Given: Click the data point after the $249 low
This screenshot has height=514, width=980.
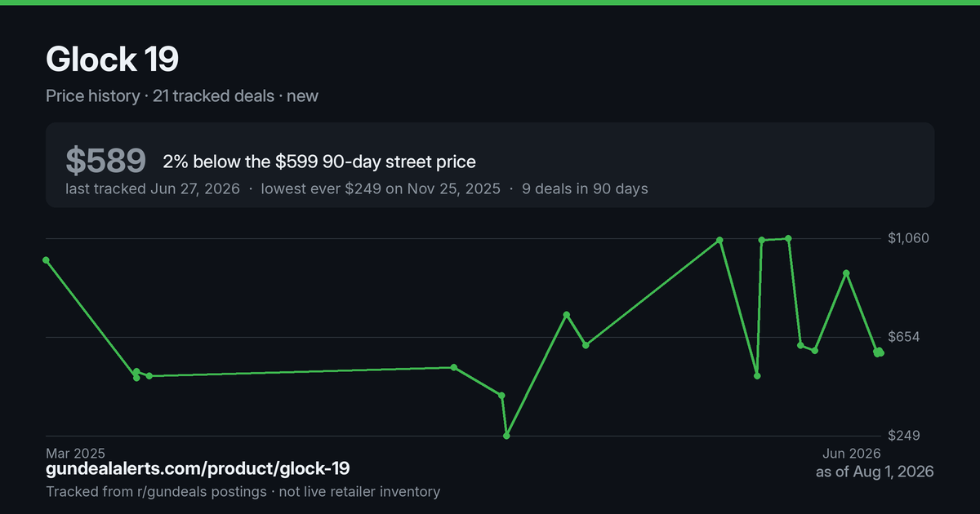Looking at the screenshot, I should tap(567, 315).
